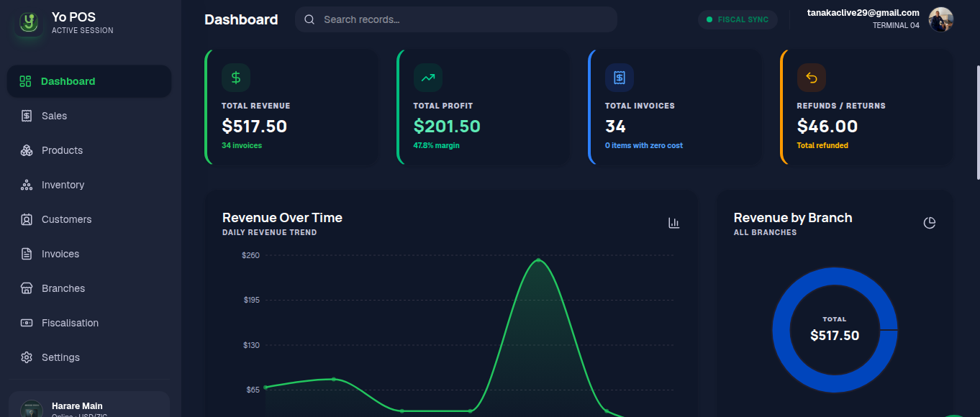Click the $201.50 total profit value
The width and height of the screenshot is (980, 417).
coord(447,127)
